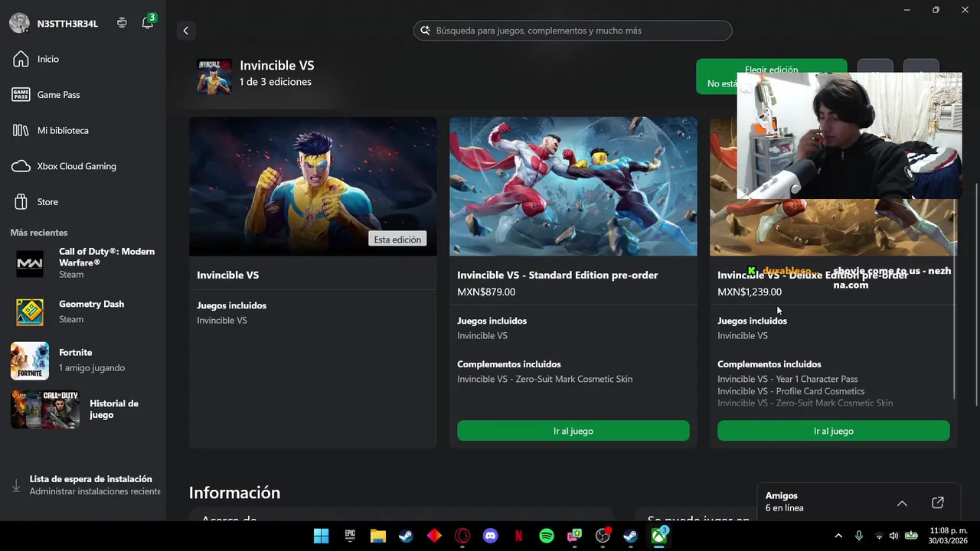The height and width of the screenshot is (551, 980).
Task: Open the pink chat app in taskbar
Action: coord(574,536)
